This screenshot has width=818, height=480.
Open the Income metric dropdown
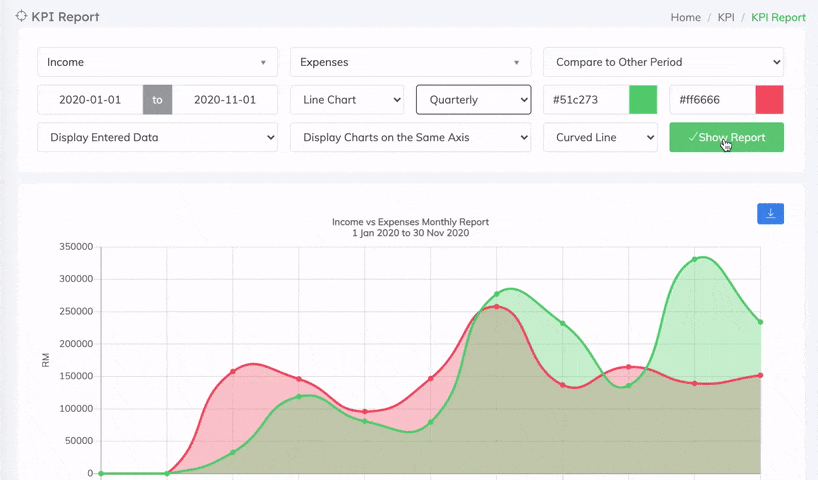tap(157, 62)
